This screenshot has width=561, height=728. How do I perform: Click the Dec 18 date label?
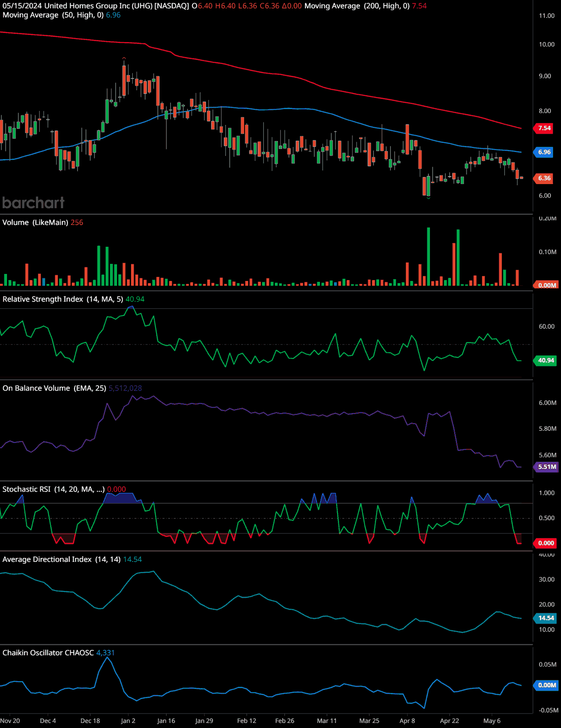click(x=90, y=721)
